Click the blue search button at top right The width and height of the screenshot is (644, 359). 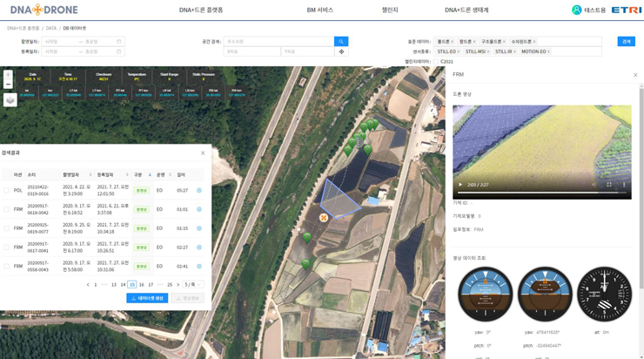(x=626, y=42)
